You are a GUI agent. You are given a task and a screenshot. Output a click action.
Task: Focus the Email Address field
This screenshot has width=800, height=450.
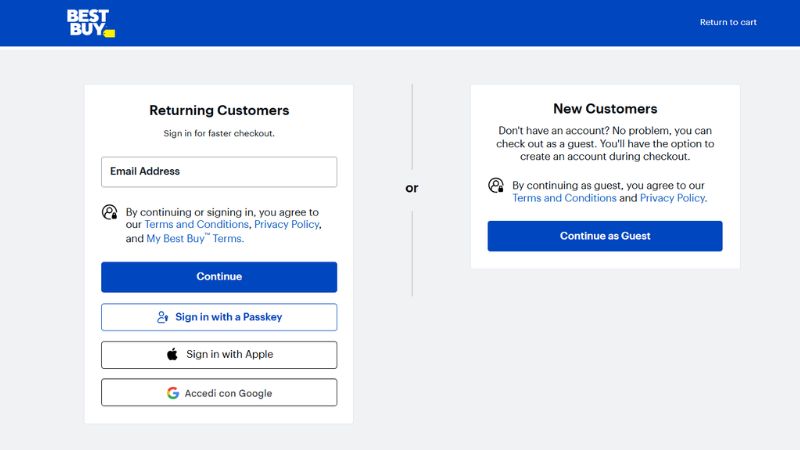[219, 172]
